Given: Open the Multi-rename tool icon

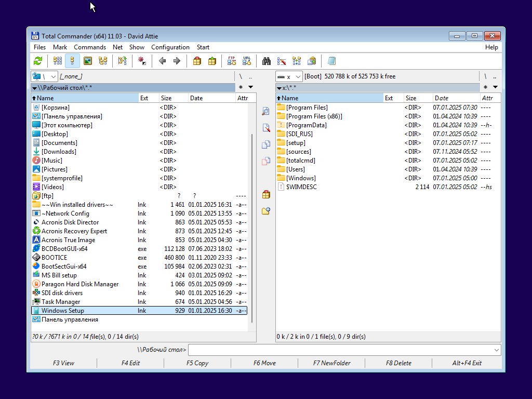Looking at the screenshot, I should [282, 61].
